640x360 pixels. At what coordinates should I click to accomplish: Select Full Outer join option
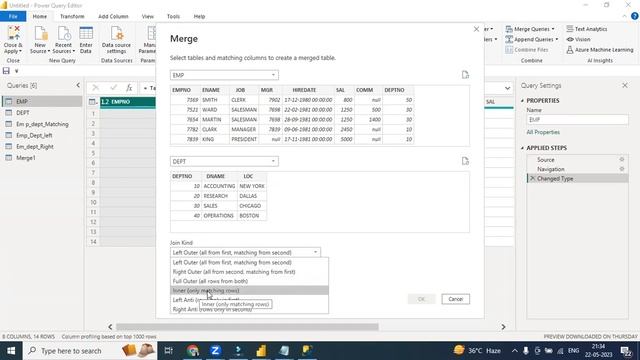249,281
